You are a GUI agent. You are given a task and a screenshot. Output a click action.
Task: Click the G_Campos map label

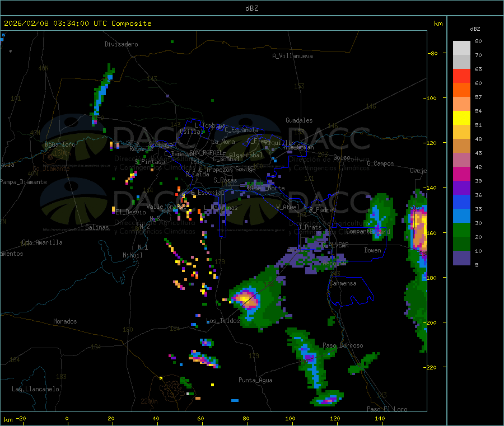(x=380, y=163)
